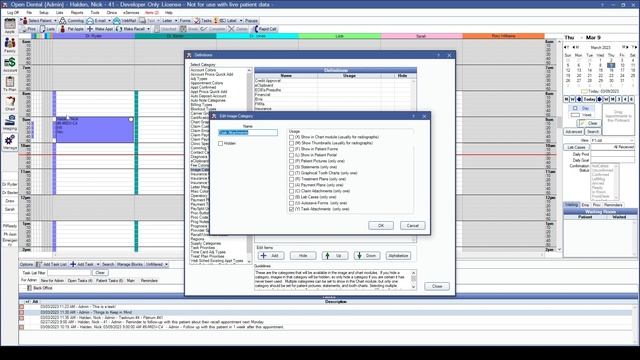Screen dimensions: 640x360
Task: Open the eServices menu
Action: coord(131,13)
